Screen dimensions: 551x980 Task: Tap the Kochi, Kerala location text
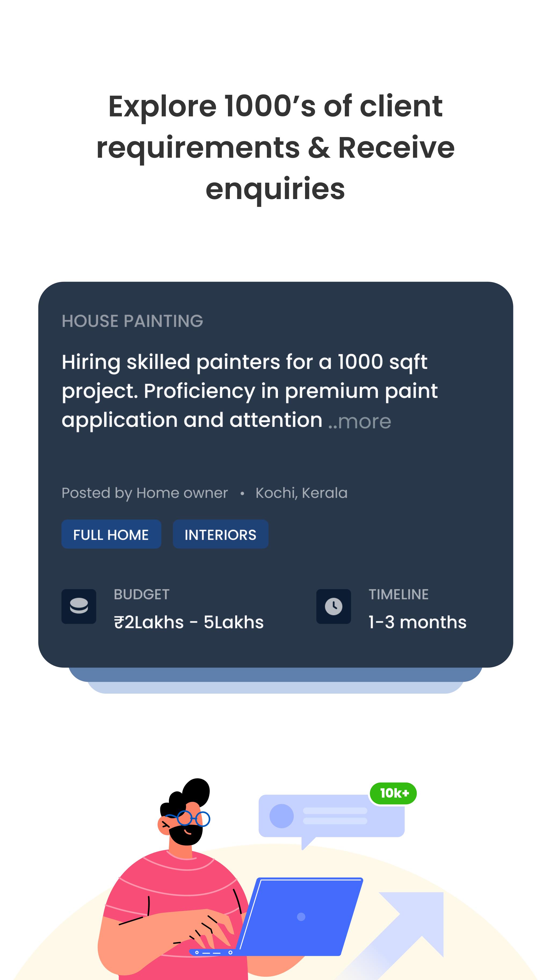(x=301, y=493)
